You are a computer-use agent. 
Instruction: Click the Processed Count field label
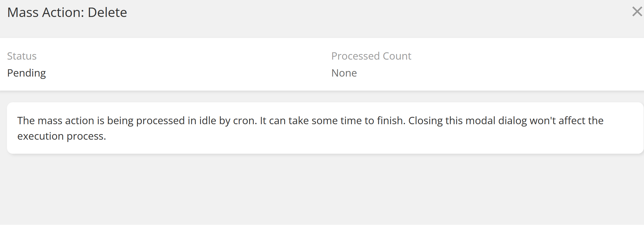(371, 56)
